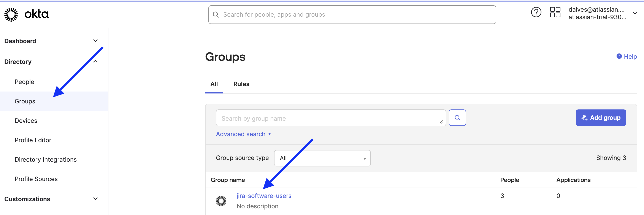Collapse the Directory menu section
The height and width of the screenshot is (215, 644).
(95, 62)
